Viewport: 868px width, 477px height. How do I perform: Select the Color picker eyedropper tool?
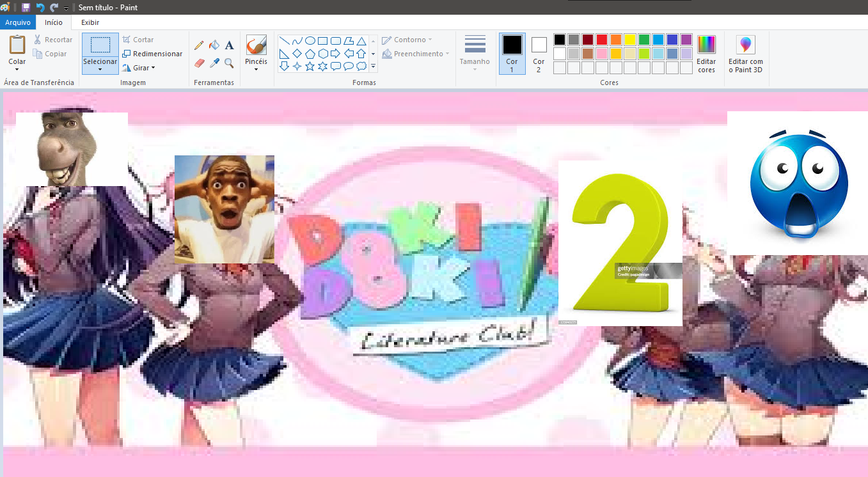pyautogui.click(x=214, y=63)
